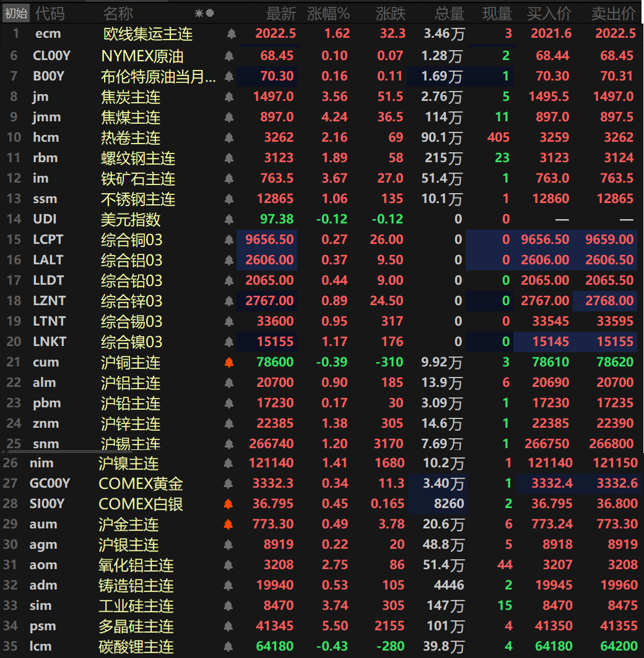Click the orange alert bell for 沪铜主连

228,362
